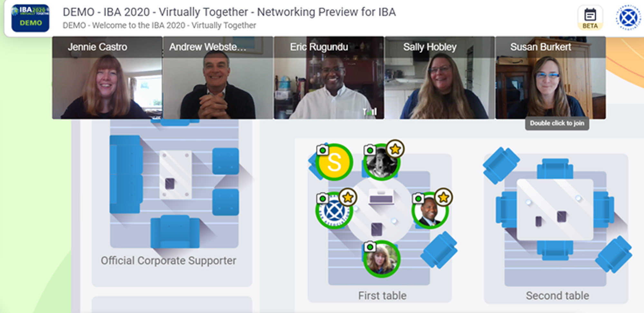Viewport: 644px width, 313px height.
Task: Click the IBA DEMO event logo
Action: click(x=30, y=18)
